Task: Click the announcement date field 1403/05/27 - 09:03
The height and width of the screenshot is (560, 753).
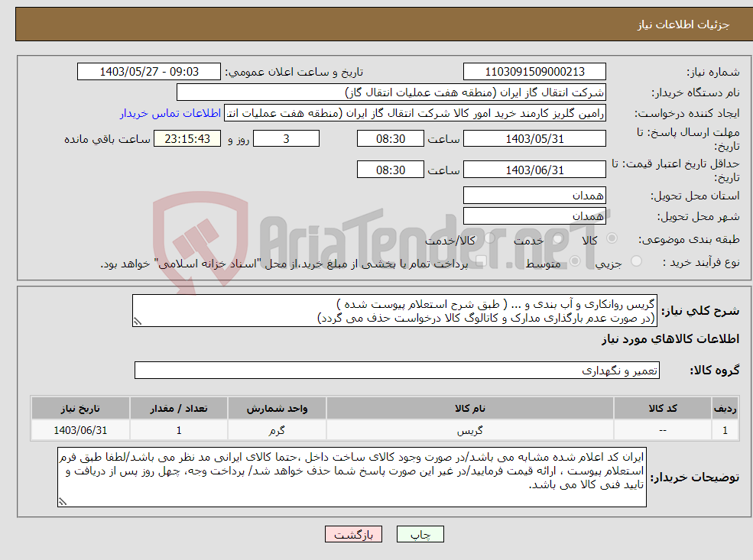Action: [149, 72]
